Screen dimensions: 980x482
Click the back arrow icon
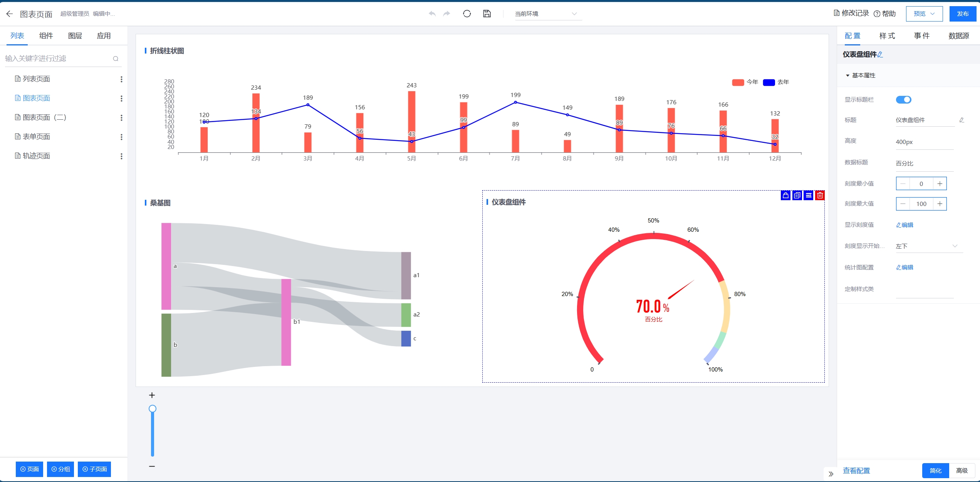coord(10,14)
